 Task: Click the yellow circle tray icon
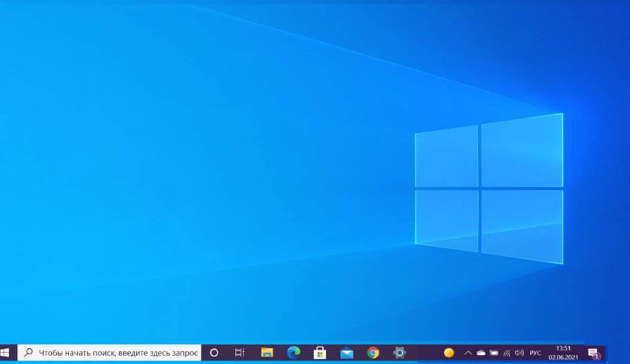tap(449, 353)
